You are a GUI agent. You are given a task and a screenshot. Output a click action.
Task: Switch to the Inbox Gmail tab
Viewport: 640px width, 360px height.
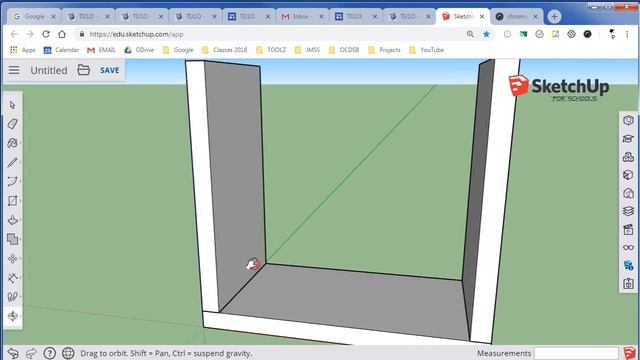point(301,16)
